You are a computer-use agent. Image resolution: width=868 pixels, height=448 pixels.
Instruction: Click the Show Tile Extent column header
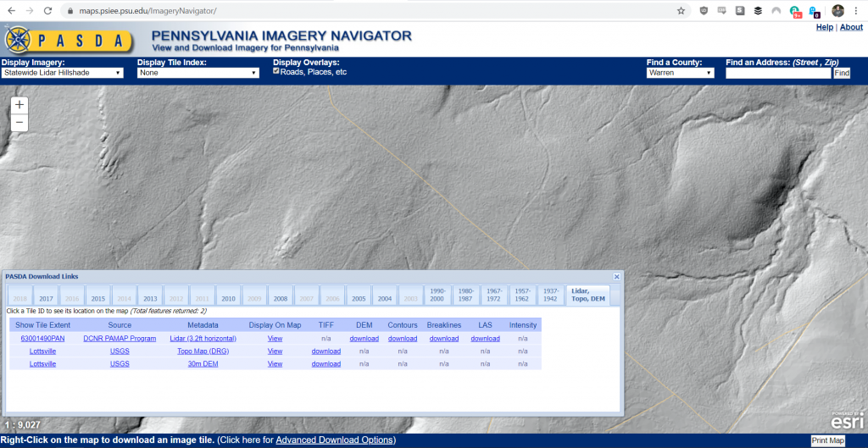pyautogui.click(x=42, y=324)
